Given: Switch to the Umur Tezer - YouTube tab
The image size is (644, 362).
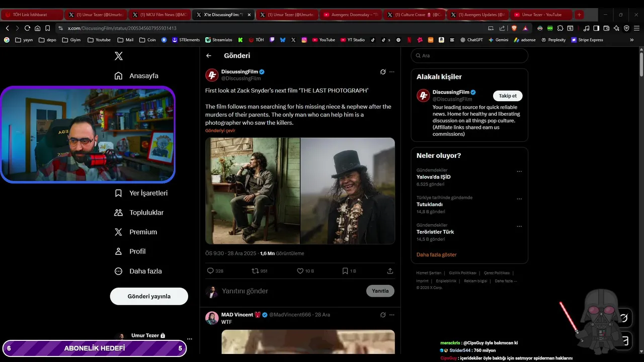Looking at the screenshot, I should click(x=541, y=15).
